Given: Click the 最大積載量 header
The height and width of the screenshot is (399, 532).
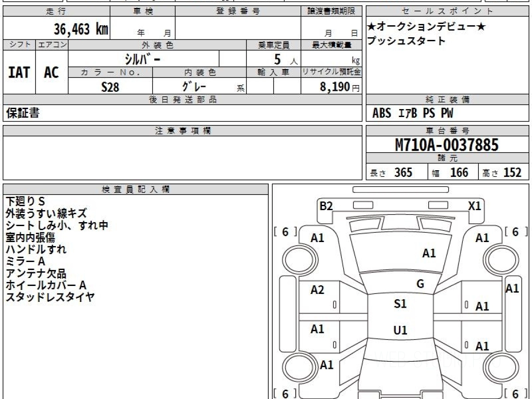Looking at the screenshot, I should pos(331,45).
